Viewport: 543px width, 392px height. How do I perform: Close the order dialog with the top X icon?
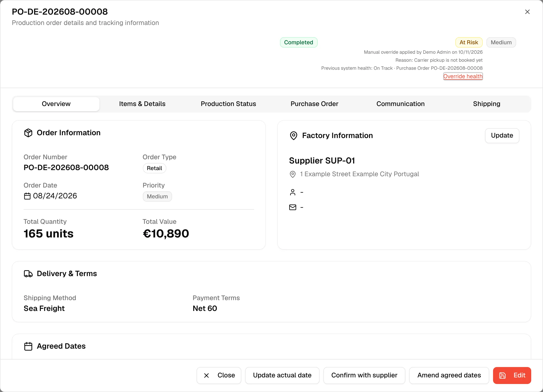527,12
